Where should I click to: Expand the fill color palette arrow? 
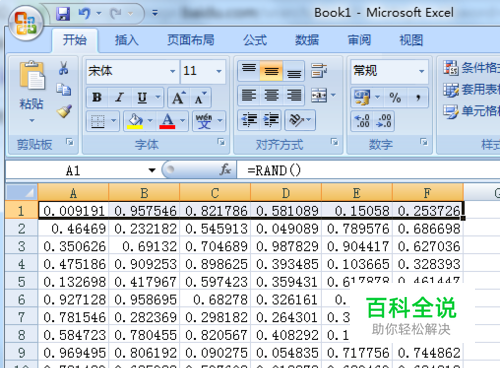[x=150, y=121]
